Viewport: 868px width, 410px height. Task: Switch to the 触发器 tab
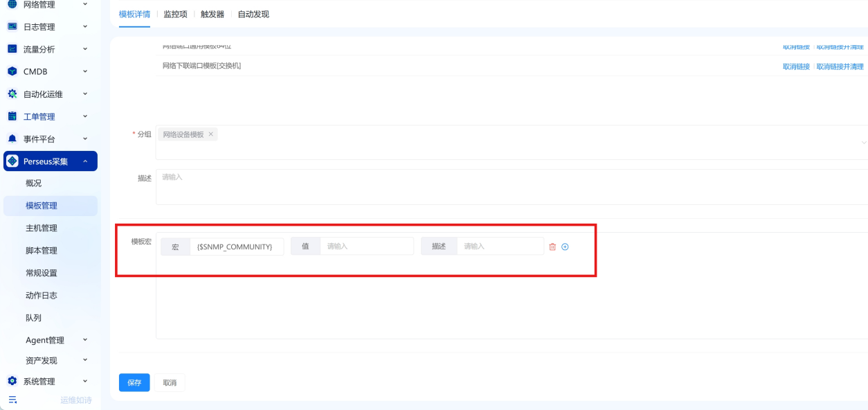coord(213,14)
